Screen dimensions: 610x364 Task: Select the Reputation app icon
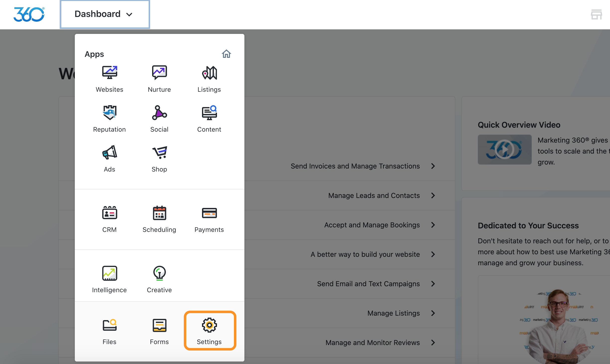[x=109, y=113]
